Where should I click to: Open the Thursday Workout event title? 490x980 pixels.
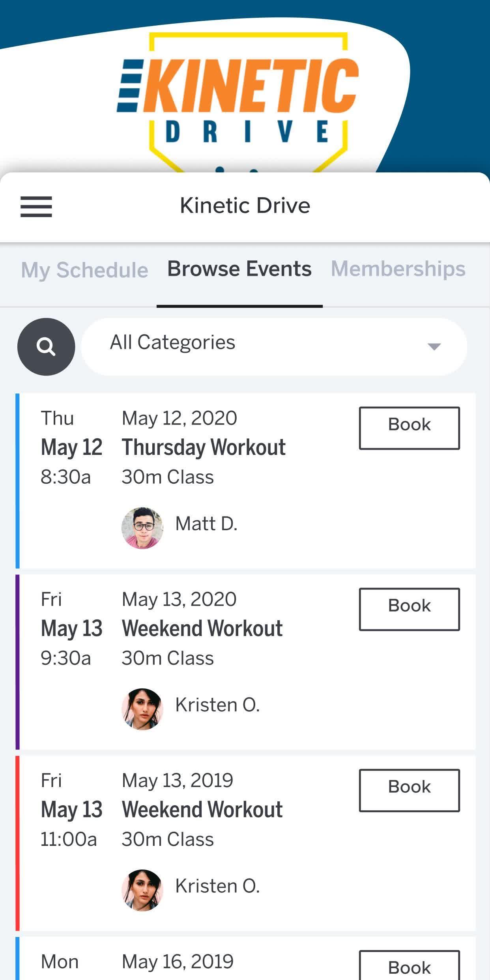coord(204,447)
